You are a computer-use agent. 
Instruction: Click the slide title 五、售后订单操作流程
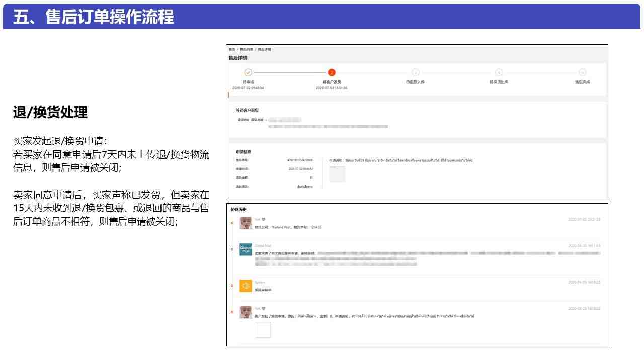click(x=94, y=17)
